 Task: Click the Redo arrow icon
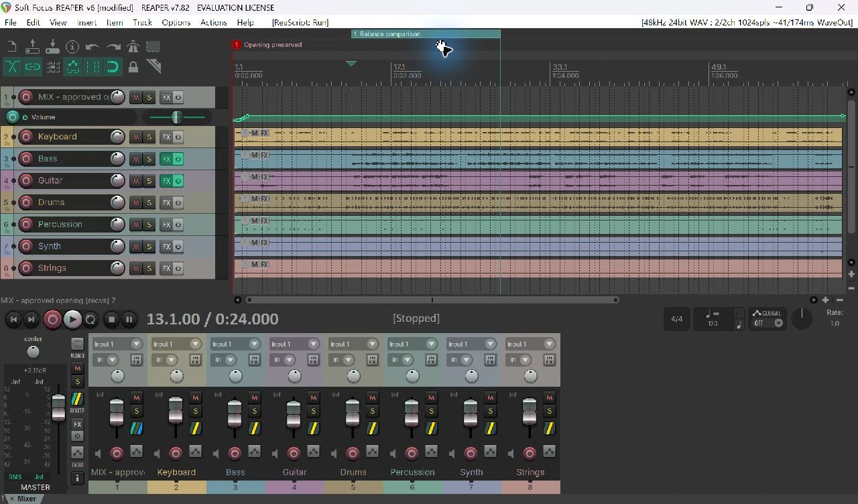coord(113,47)
